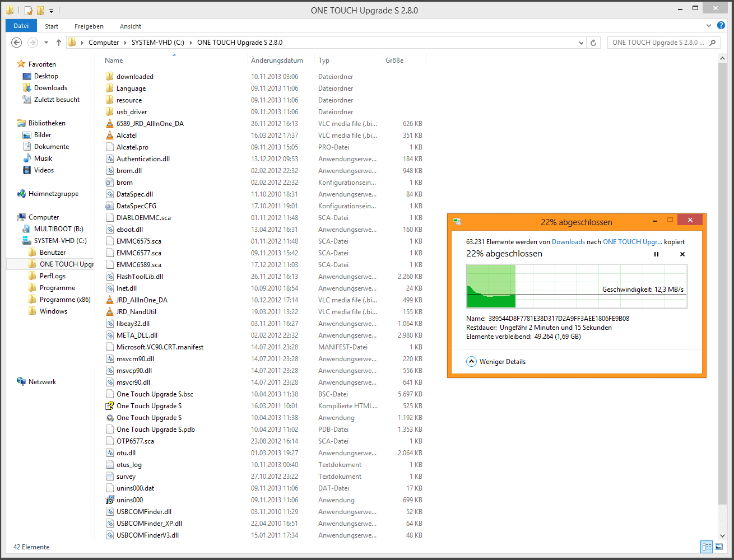734x560 pixels.
Task: Click the copy speed progress graph
Action: click(x=577, y=286)
